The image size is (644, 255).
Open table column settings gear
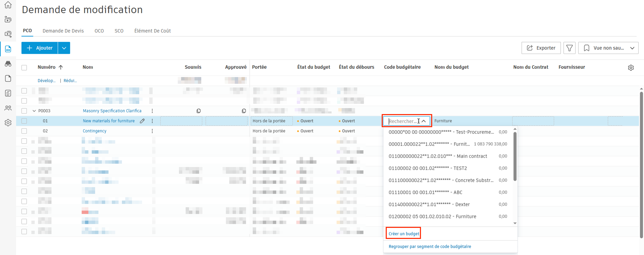click(631, 67)
